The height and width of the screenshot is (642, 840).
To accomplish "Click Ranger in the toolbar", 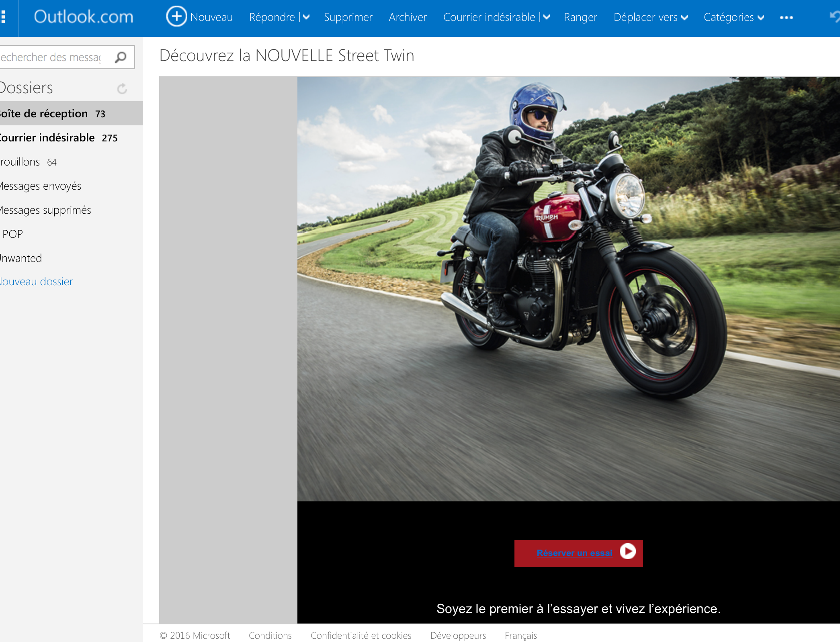I will (x=580, y=17).
